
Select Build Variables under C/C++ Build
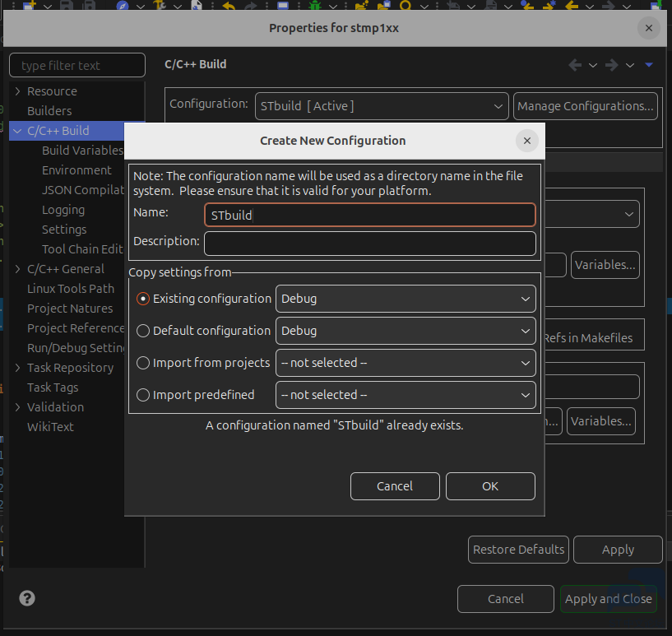83,151
